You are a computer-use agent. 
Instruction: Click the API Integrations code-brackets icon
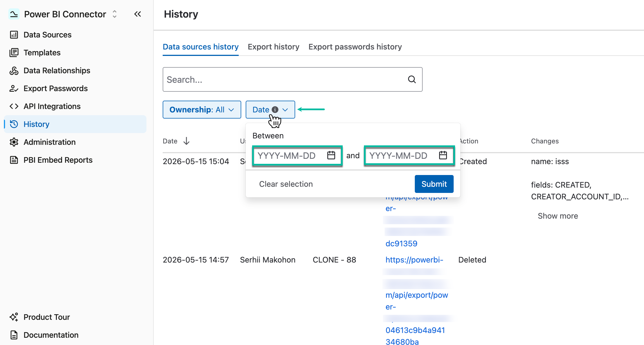tap(14, 106)
